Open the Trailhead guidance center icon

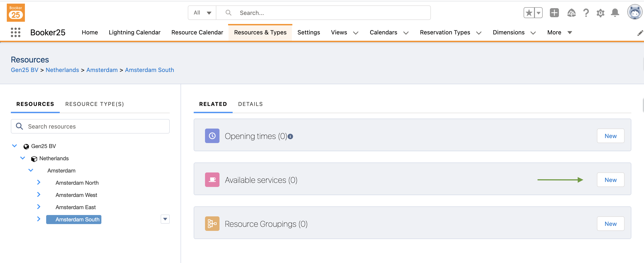click(x=572, y=13)
